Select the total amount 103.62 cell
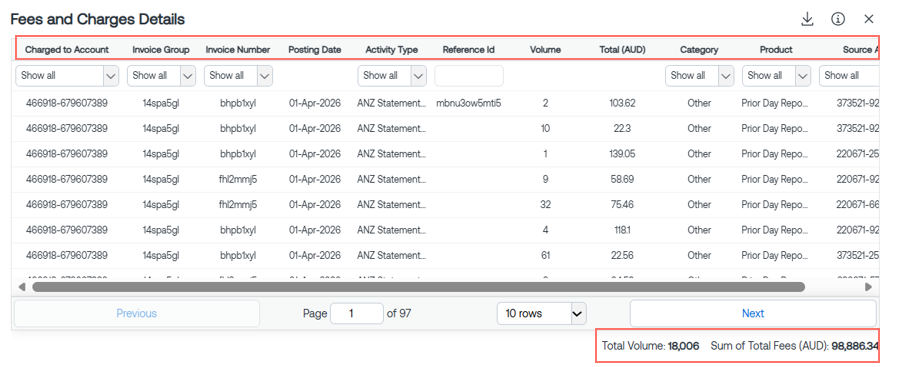Image resolution: width=901 pixels, height=367 pixels. (622, 103)
